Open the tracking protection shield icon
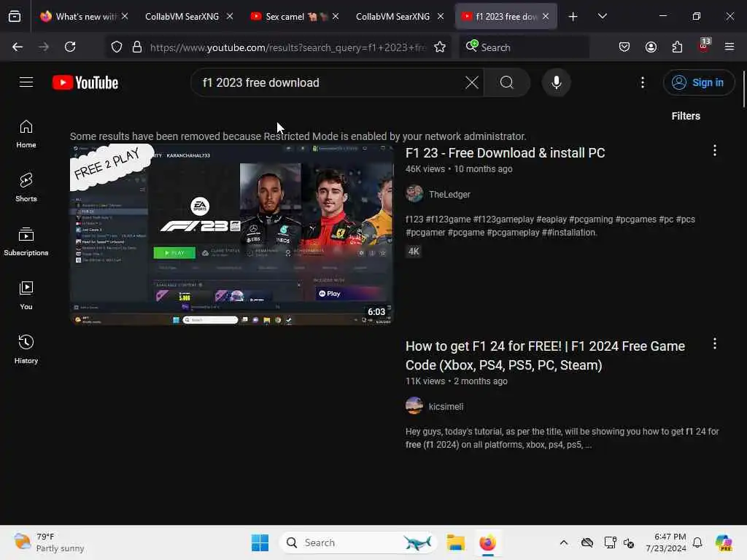747x560 pixels. [x=117, y=47]
